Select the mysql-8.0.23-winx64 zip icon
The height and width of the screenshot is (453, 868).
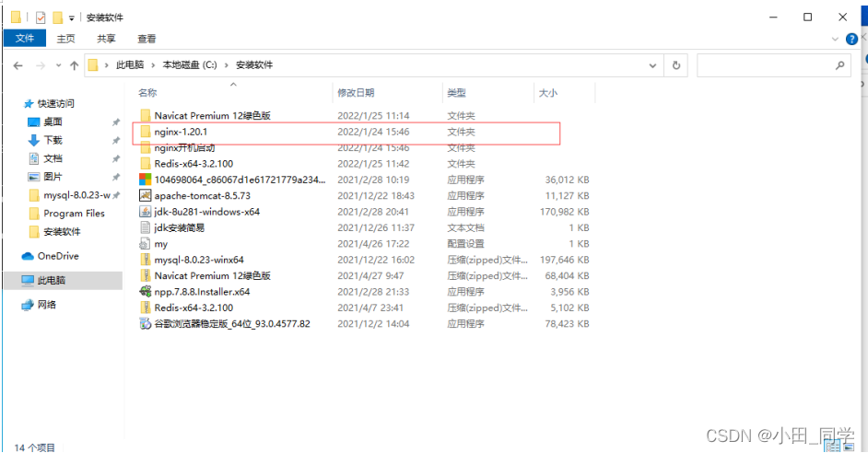pyautogui.click(x=145, y=260)
